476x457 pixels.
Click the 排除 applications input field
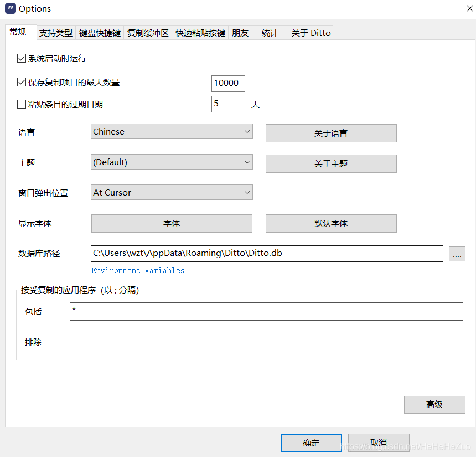tap(266, 342)
